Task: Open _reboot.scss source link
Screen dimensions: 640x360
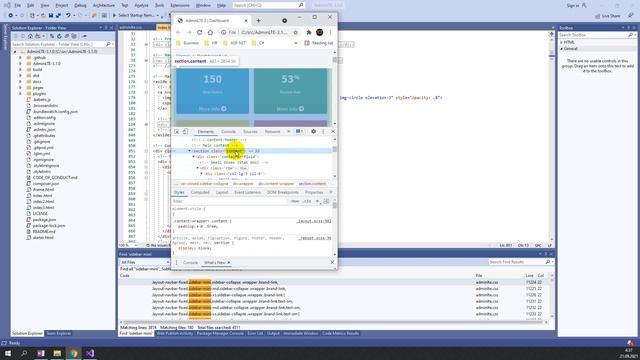Action: click(x=315, y=238)
